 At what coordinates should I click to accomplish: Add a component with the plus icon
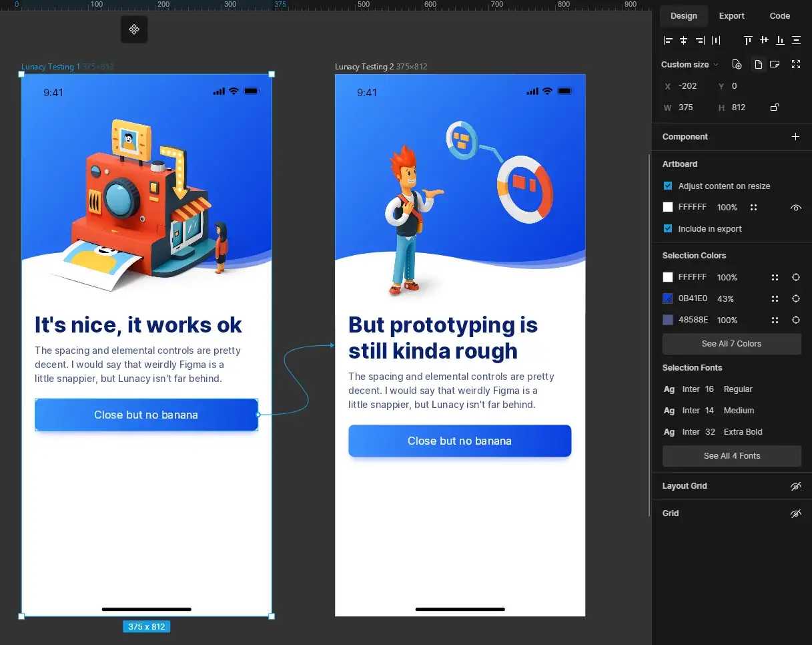coord(795,137)
